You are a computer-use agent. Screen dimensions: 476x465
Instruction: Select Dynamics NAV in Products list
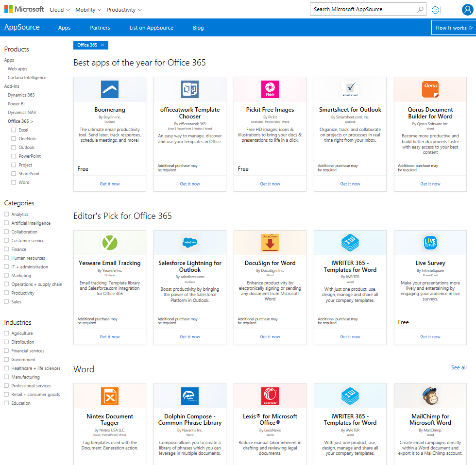point(22,113)
